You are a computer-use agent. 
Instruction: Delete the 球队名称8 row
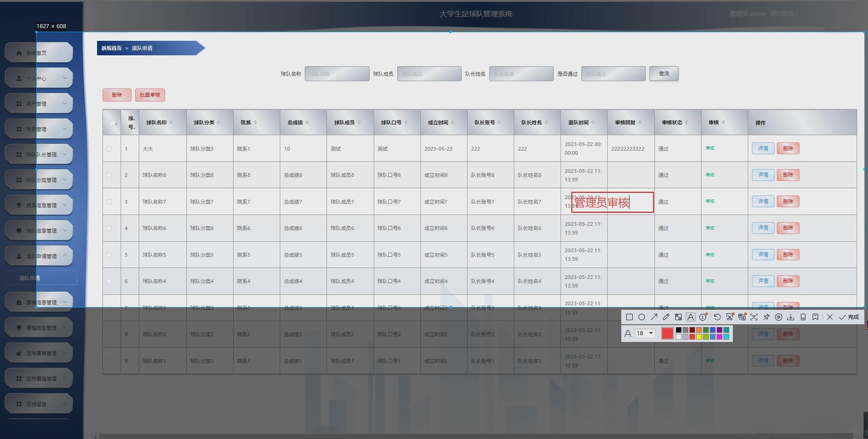(x=788, y=175)
